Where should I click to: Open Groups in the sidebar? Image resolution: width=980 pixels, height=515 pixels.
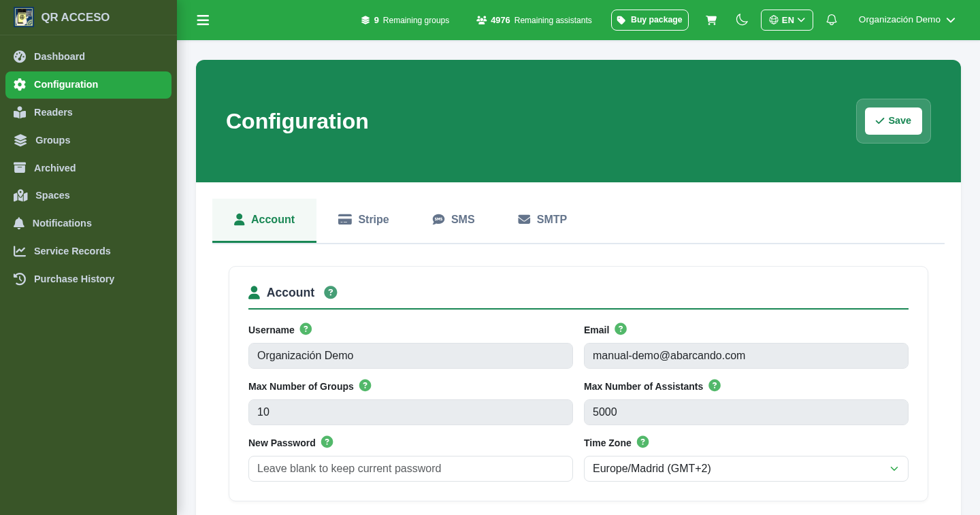[88, 140]
